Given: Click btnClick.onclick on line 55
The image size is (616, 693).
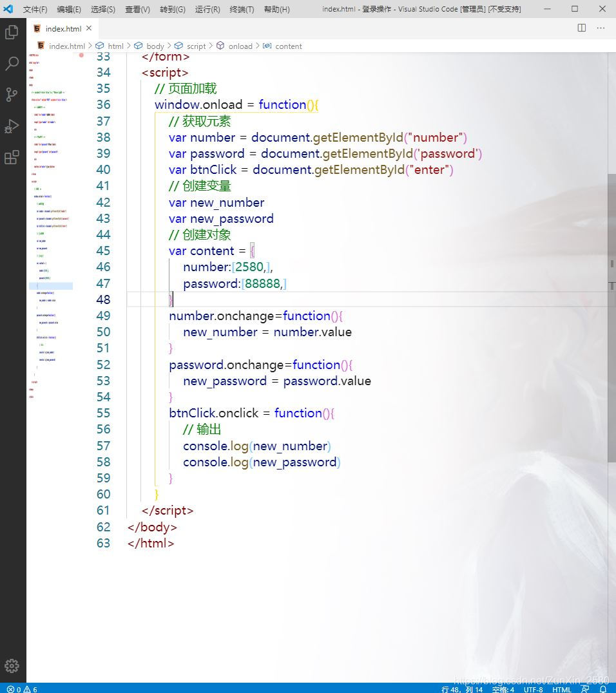Looking at the screenshot, I should [x=213, y=413].
